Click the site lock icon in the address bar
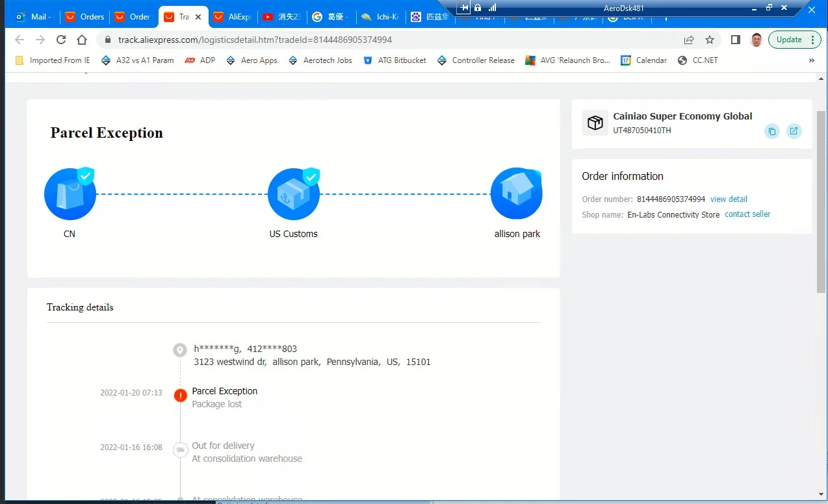Image resolution: width=828 pixels, height=504 pixels. pos(109,40)
